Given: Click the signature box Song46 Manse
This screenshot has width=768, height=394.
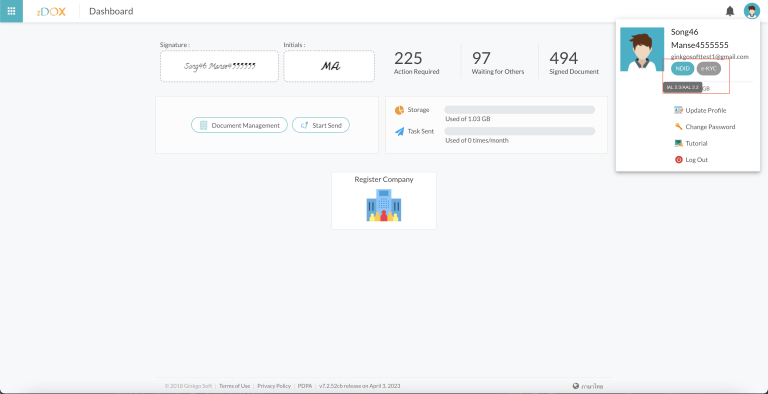Looking at the screenshot, I should (219, 66).
